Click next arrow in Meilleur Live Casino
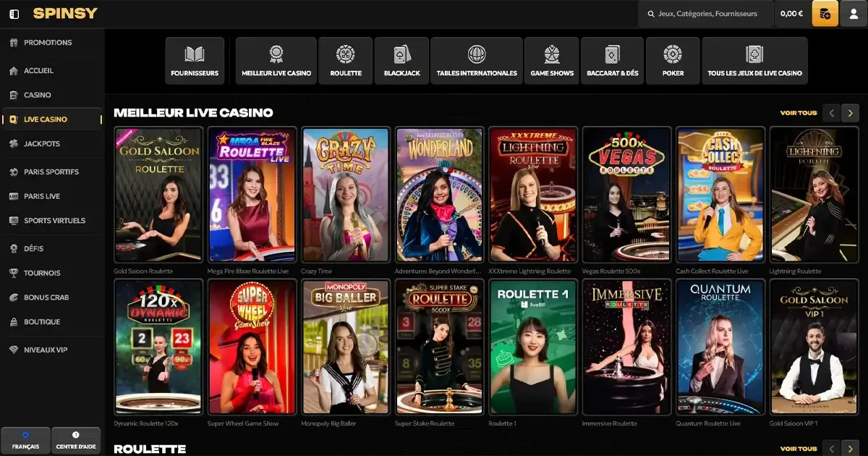The width and height of the screenshot is (868, 456). point(851,113)
